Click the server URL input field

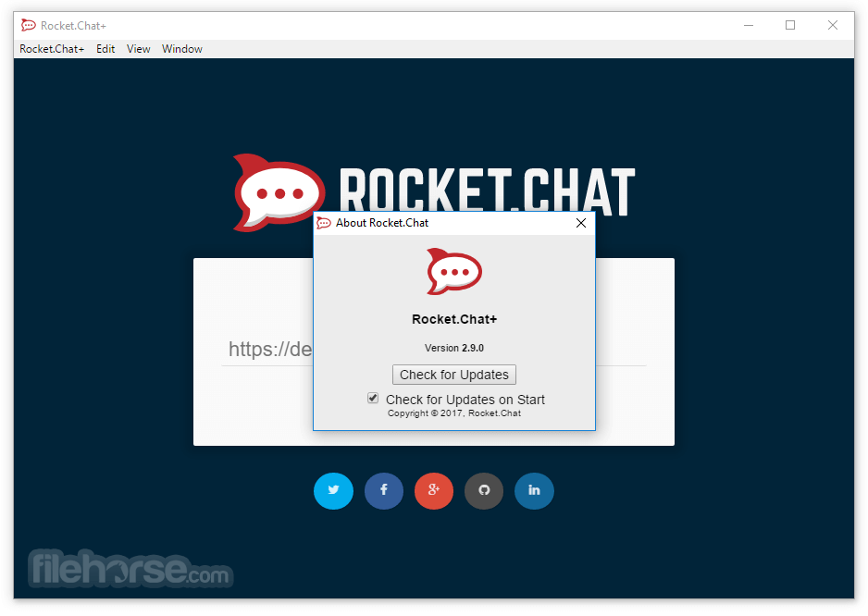coord(434,350)
